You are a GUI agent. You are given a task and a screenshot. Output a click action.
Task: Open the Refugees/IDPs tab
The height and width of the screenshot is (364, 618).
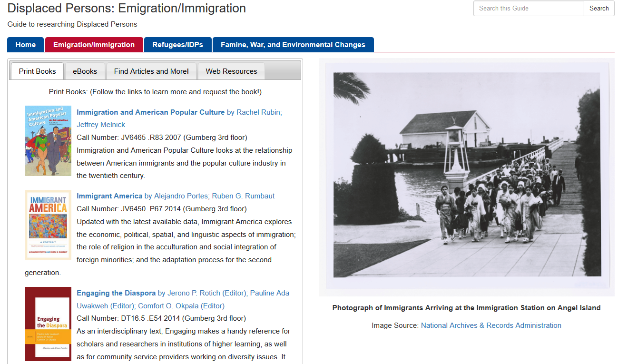tap(177, 45)
